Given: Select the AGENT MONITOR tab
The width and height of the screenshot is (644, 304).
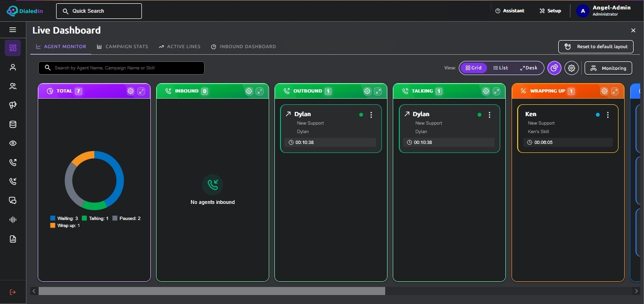Looking at the screenshot, I should pos(61,47).
